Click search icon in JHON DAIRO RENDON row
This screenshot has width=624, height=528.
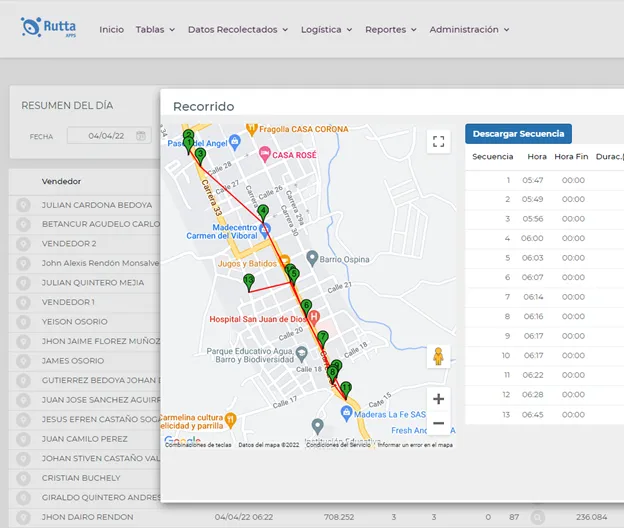coord(538,517)
